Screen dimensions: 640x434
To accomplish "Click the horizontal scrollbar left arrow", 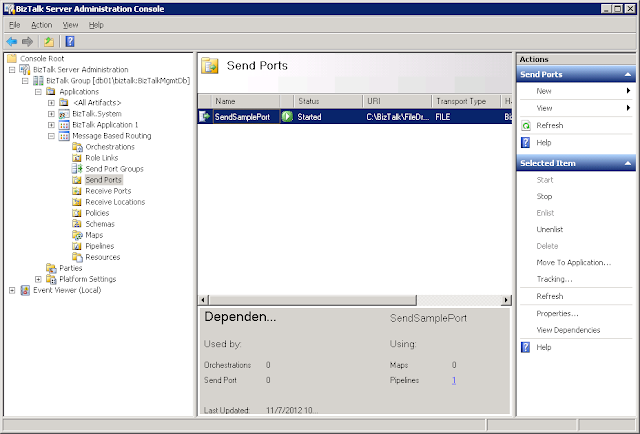I will pos(203,300).
